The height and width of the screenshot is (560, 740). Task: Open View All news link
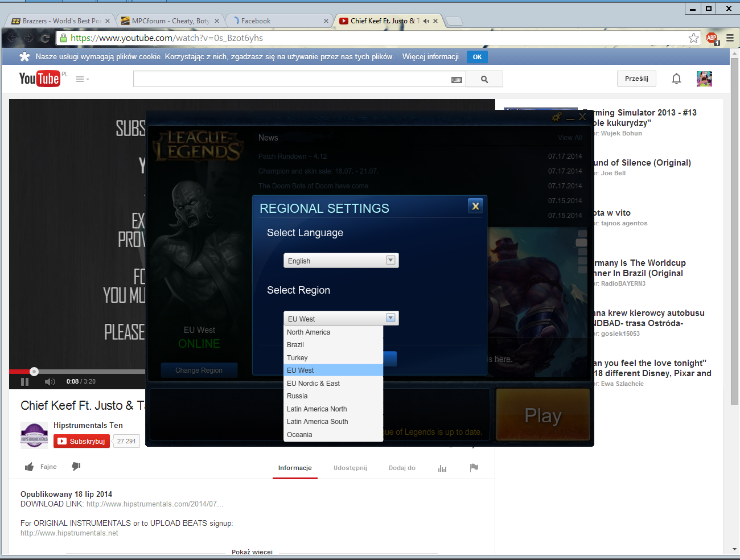pyautogui.click(x=570, y=138)
